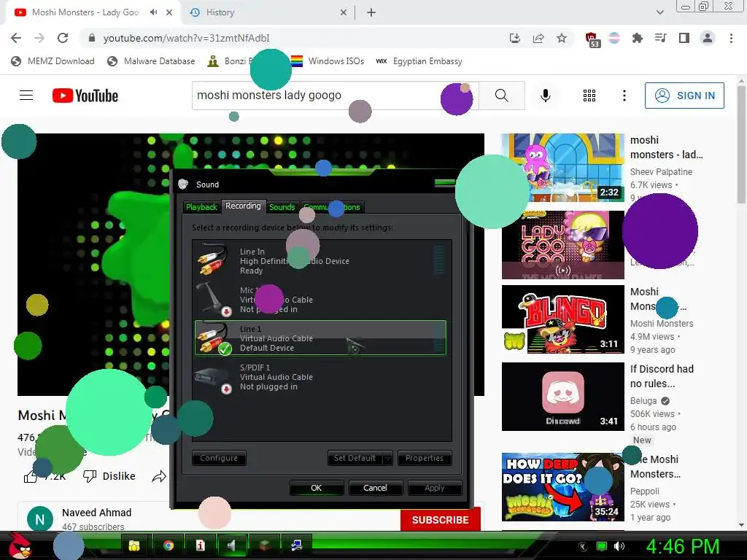Open the Minecraft block taskbar icon

point(264,545)
